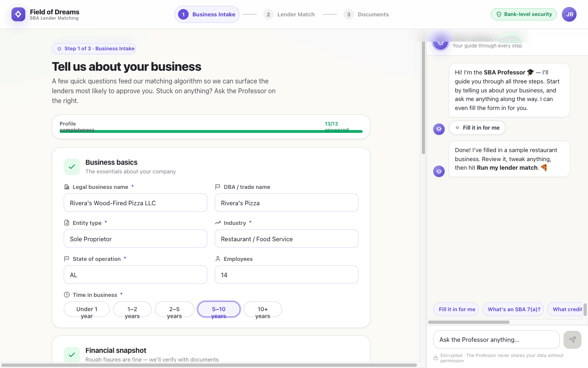This screenshot has height=368, width=588.
Task: Click the suggestion chips horizontal scrollbar
Action: pos(469,322)
